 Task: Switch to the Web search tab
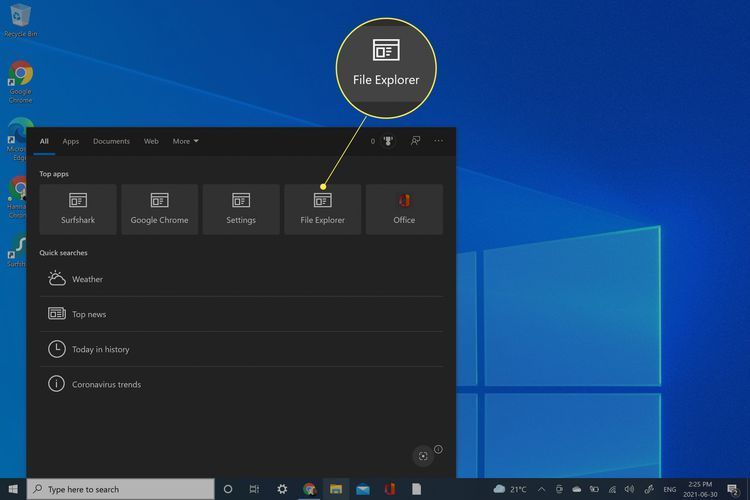click(151, 141)
